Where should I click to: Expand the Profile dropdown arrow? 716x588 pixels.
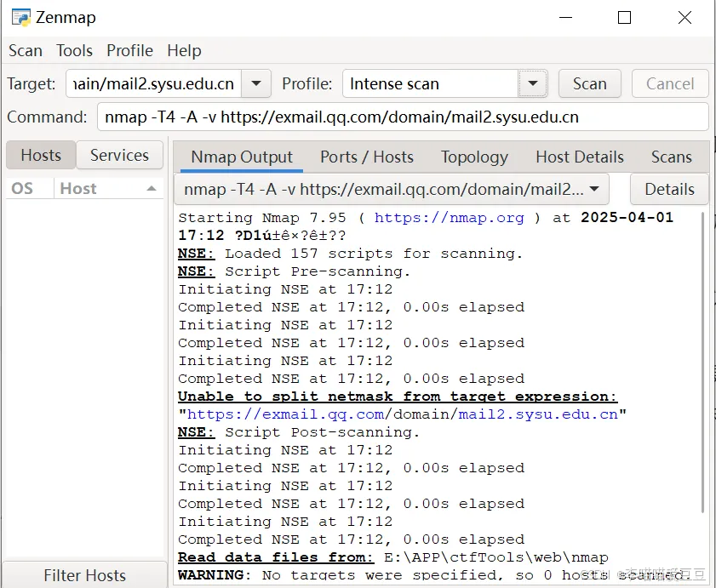pos(532,83)
